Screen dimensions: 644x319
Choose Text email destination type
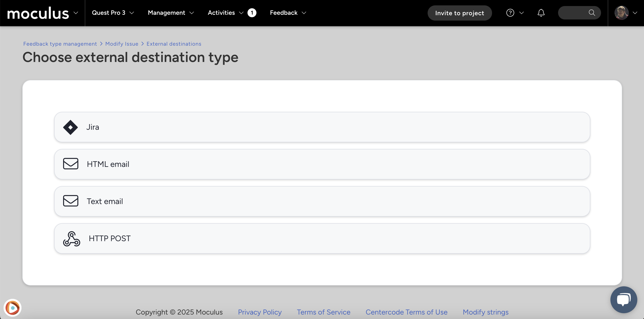point(322,201)
